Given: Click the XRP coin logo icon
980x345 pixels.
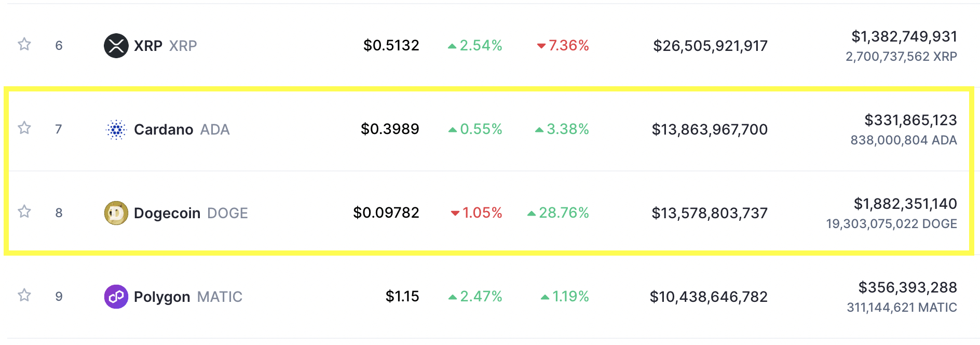Looking at the screenshot, I should [x=116, y=46].
